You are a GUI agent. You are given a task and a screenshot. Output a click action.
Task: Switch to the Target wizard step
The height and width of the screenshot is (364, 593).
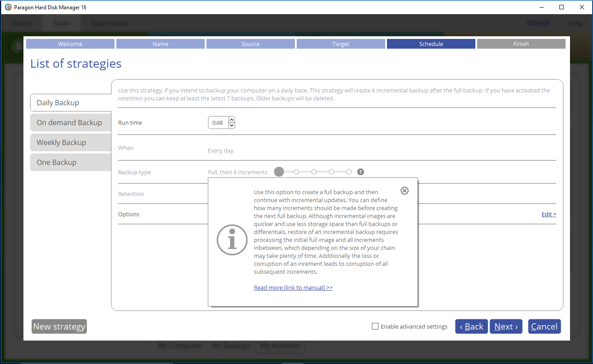pyautogui.click(x=340, y=43)
